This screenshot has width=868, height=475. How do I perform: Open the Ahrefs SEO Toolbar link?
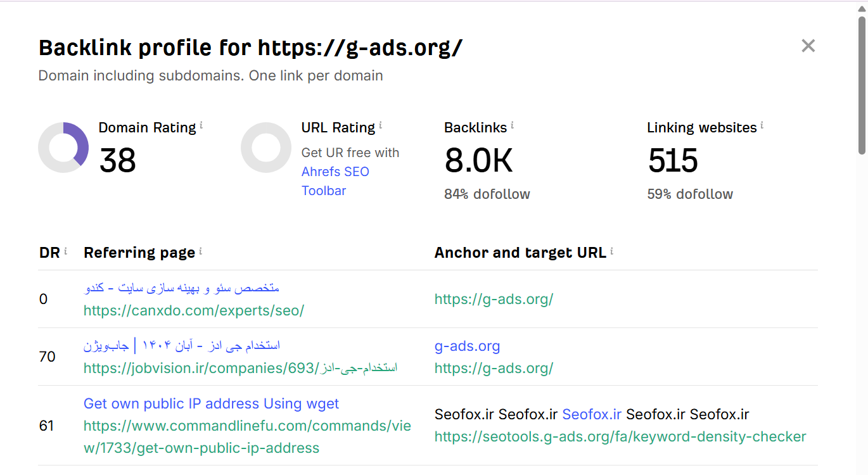point(335,181)
